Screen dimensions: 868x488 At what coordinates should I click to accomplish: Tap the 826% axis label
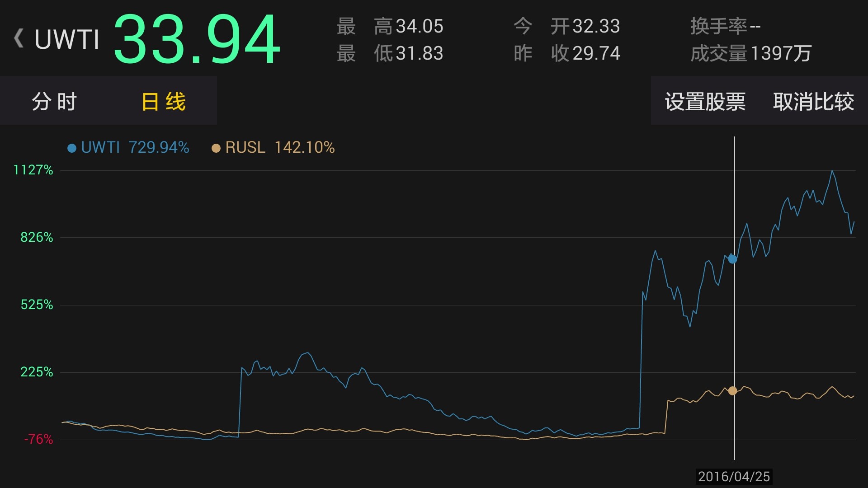[37, 237]
